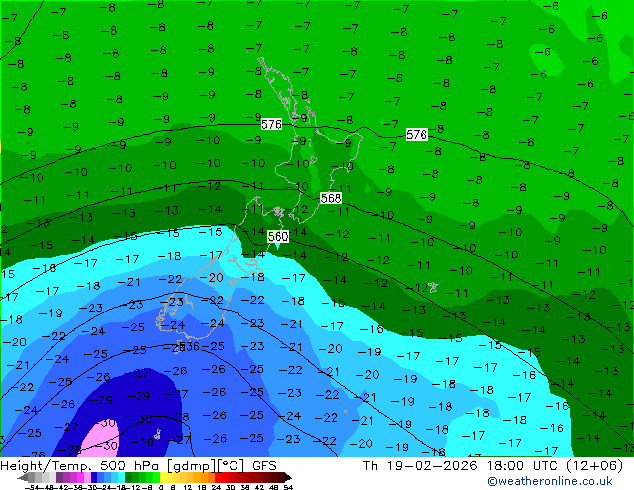Click the legend scale value '54'
The image size is (634, 490).
click(287, 487)
